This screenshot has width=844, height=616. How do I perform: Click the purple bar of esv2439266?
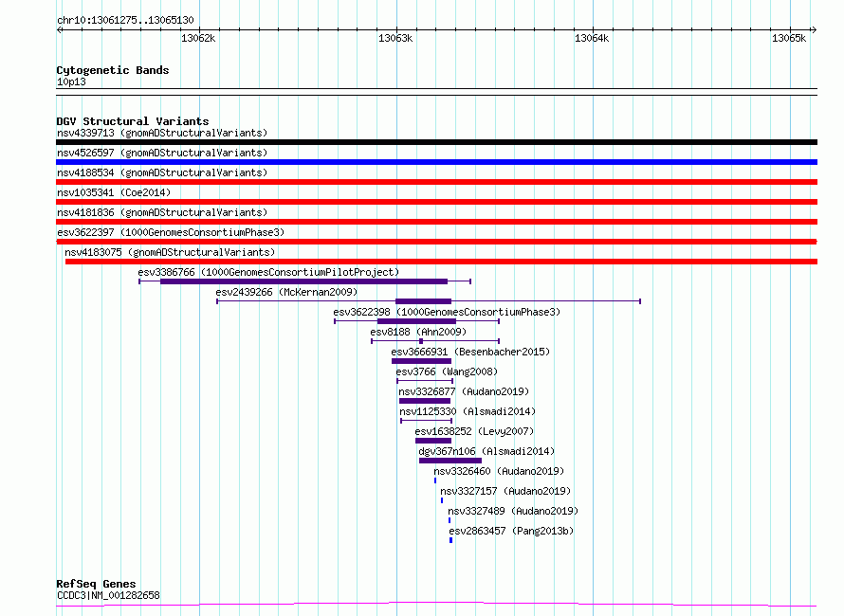423,301
